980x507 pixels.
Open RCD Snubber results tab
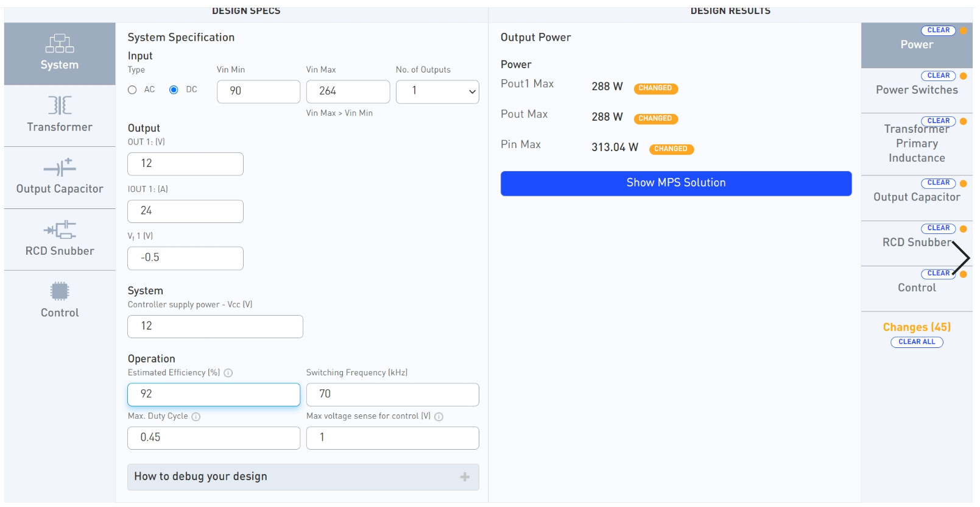[917, 243]
